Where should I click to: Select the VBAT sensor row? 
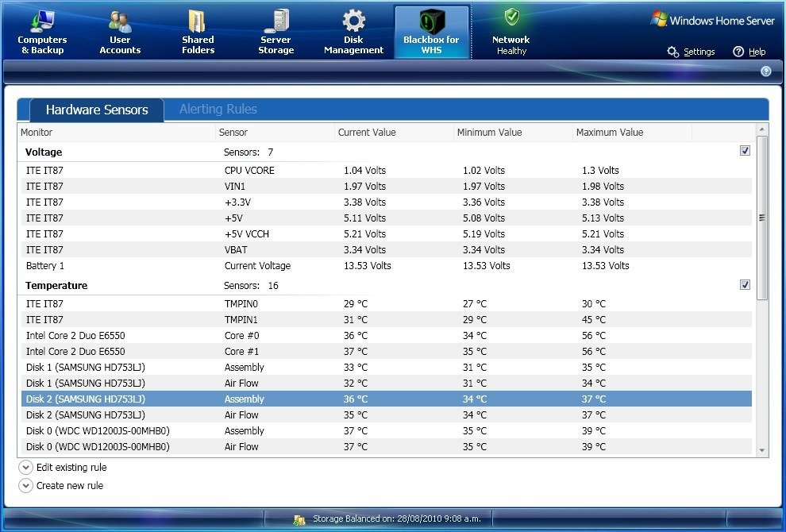tap(387, 249)
